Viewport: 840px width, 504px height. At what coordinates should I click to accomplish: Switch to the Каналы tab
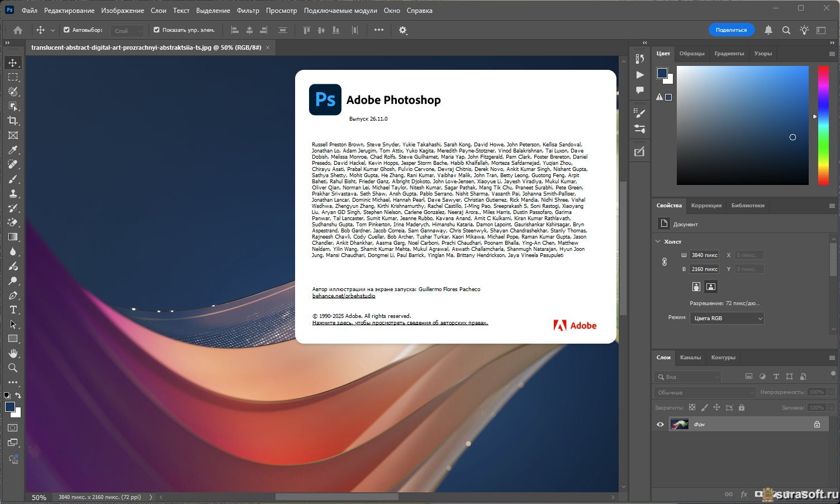[690, 358]
